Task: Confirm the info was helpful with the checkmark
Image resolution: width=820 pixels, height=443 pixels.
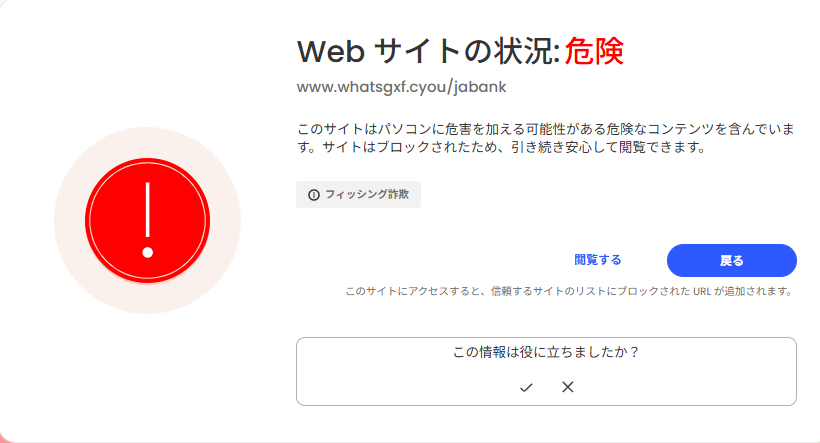Action: click(x=526, y=387)
